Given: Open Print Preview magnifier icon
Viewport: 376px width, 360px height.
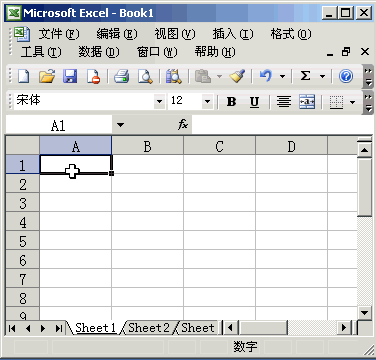Looking at the screenshot, I should pyautogui.click(x=145, y=76).
